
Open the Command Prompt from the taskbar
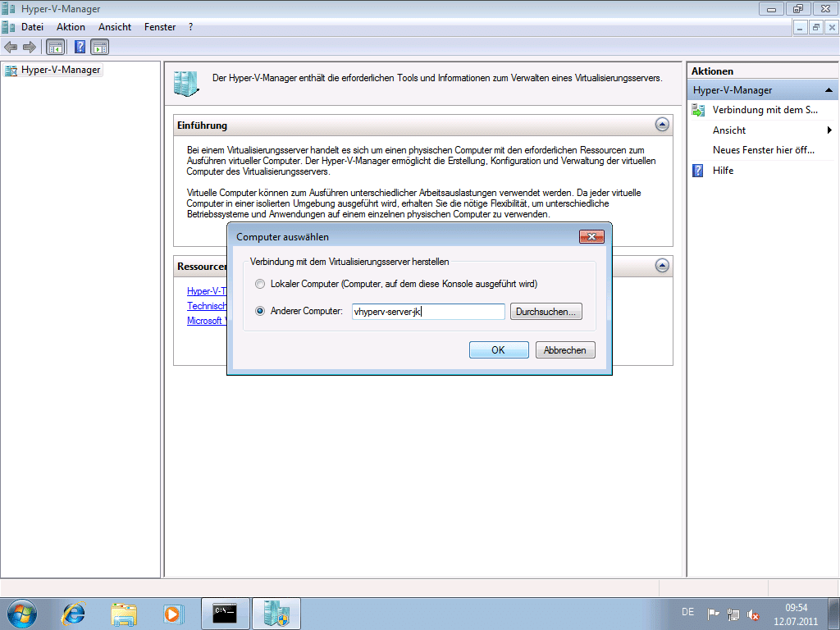[x=225, y=613]
